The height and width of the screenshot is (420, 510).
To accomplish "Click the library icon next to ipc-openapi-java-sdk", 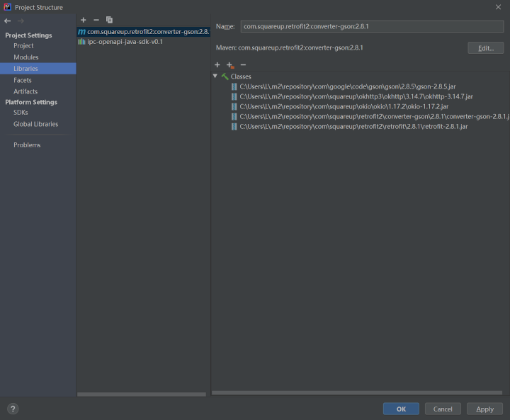I will (81, 42).
